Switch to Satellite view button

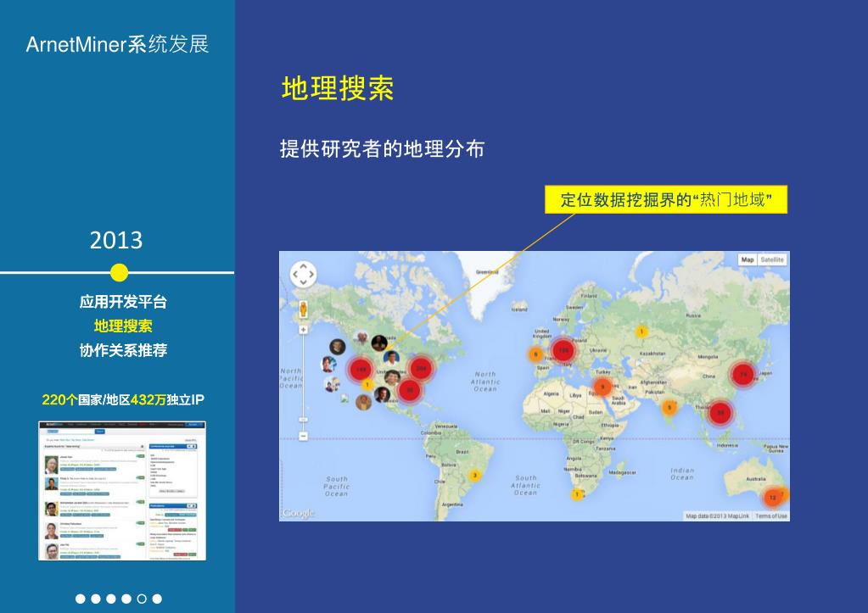click(771, 259)
